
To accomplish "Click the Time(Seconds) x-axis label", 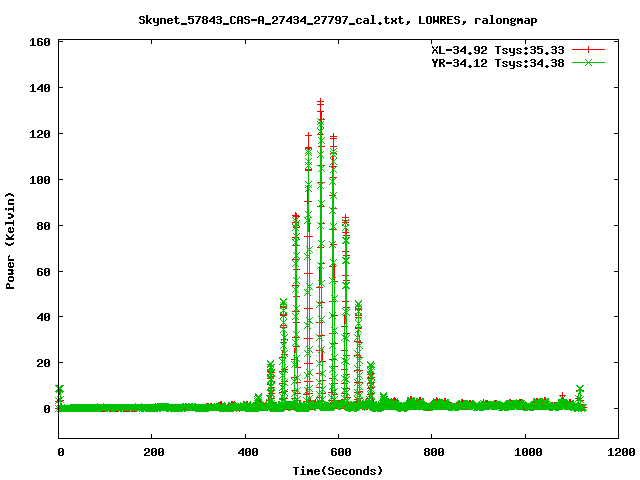I will [338, 471].
